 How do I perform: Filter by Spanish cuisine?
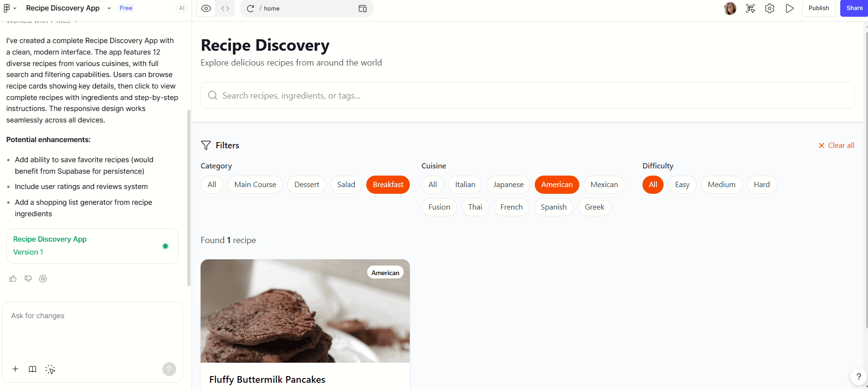tap(553, 207)
